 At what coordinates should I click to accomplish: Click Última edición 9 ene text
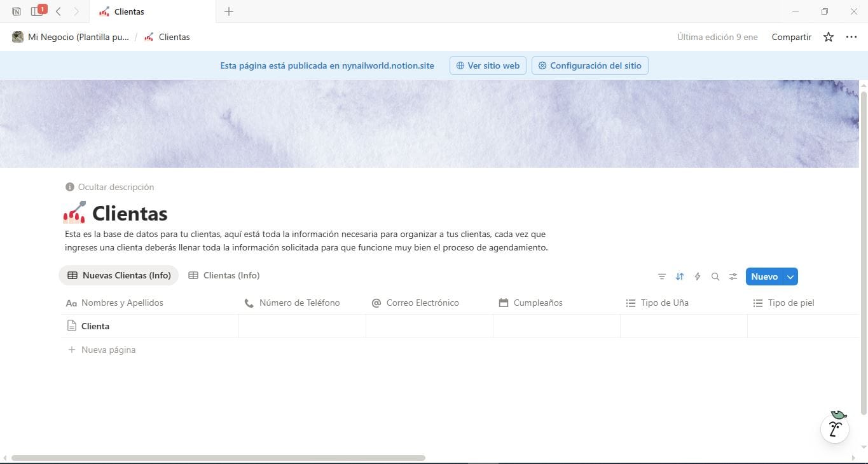(x=717, y=37)
